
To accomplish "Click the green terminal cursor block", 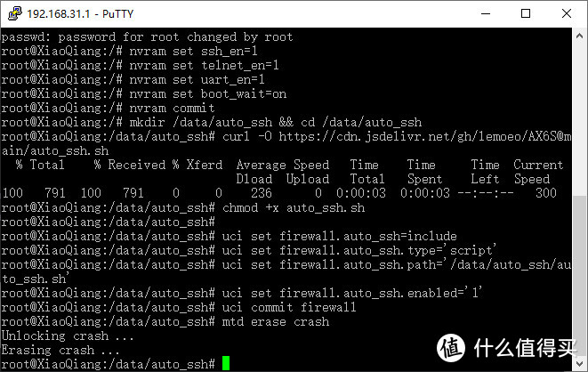I will [226, 363].
